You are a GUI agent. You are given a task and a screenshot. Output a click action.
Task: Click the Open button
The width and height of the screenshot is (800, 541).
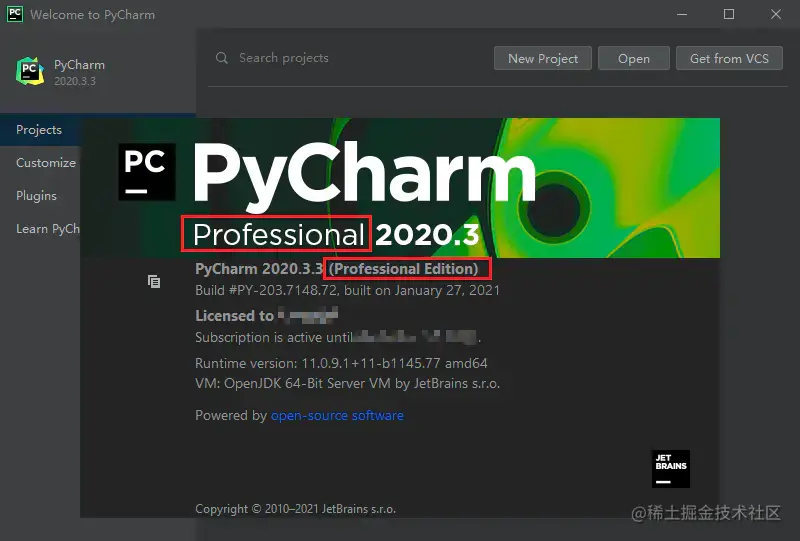click(x=634, y=58)
